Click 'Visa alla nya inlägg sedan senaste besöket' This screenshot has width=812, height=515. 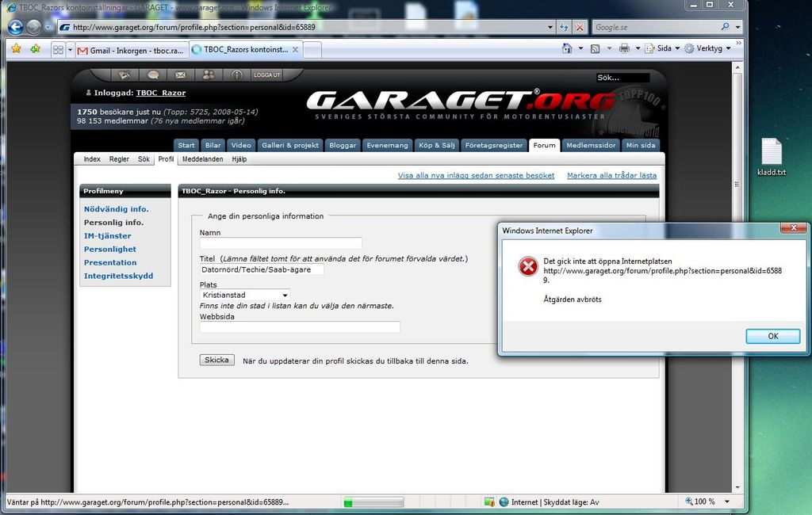(x=476, y=175)
